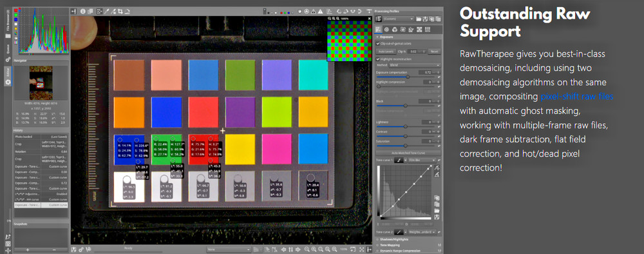Image resolution: width=644 pixels, height=254 pixels.
Task: Adjust the Black slider
Action: click(406, 106)
